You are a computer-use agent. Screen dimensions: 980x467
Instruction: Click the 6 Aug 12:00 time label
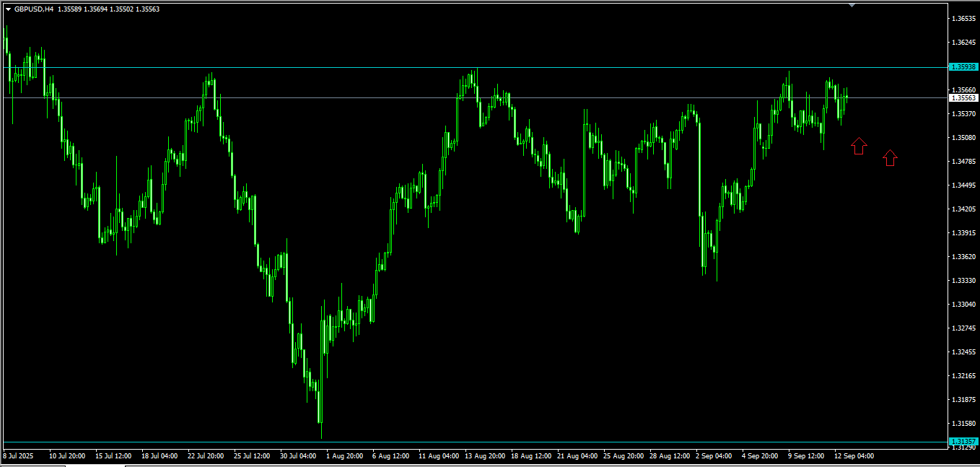[390, 456]
